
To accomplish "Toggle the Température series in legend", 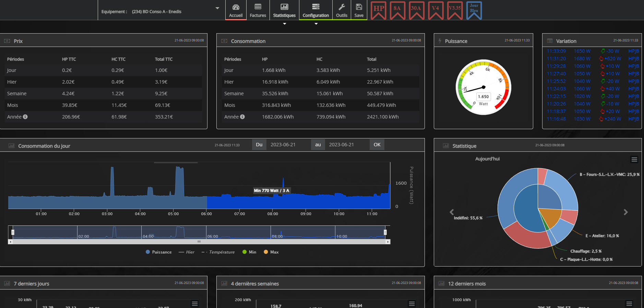I will (x=218, y=252).
